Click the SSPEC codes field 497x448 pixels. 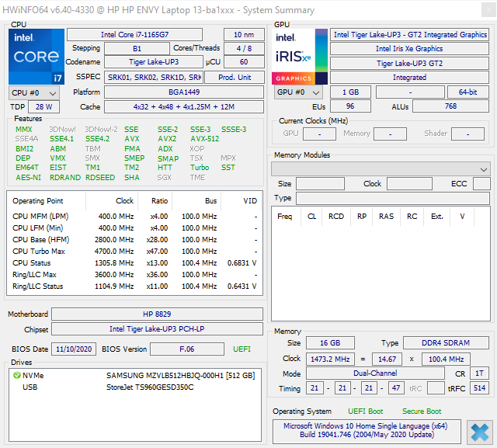coord(153,78)
